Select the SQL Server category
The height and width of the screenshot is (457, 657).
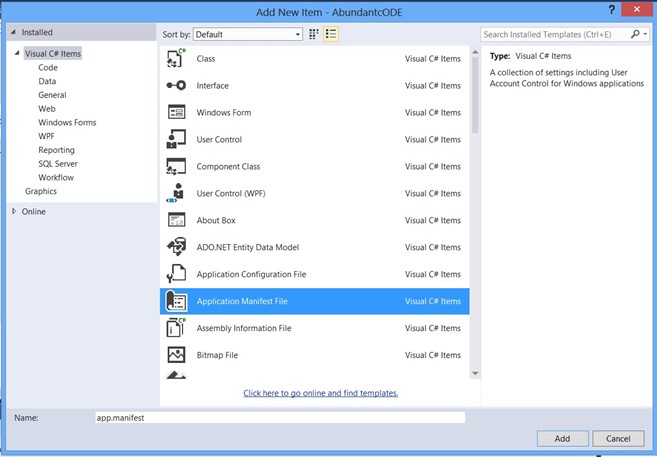pos(58,164)
